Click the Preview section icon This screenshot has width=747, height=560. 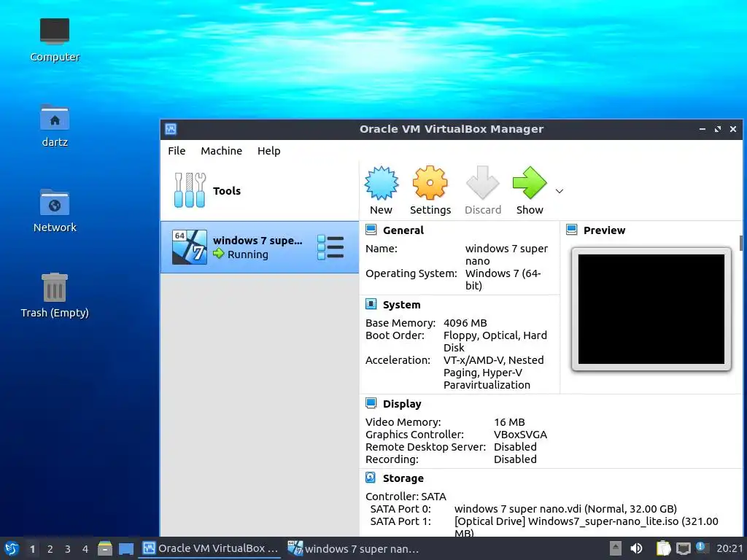click(572, 230)
